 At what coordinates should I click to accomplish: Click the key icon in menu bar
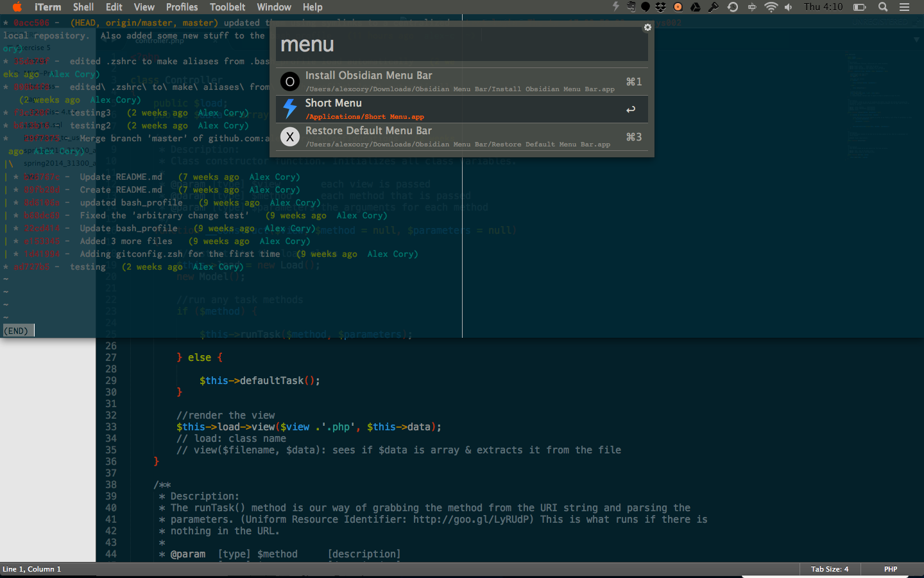(714, 7)
